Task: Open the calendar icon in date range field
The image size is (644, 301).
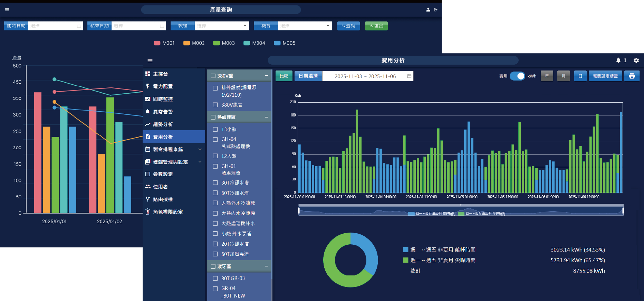Action: click(x=409, y=76)
